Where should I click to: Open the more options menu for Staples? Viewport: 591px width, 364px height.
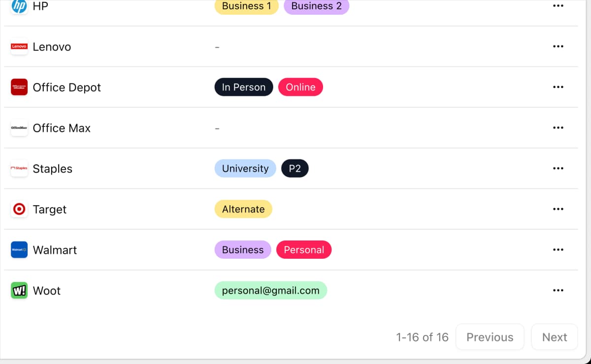point(558,169)
